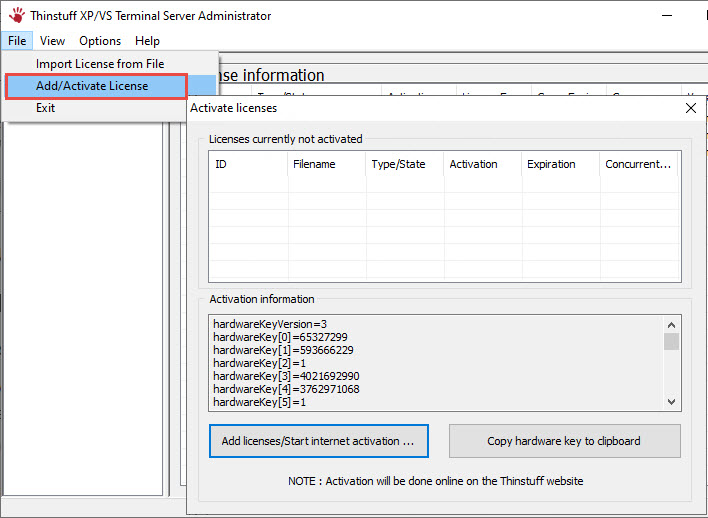Click the hardwareKey[1]=593666229 line
708x518 pixels.
click(x=284, y=350)
